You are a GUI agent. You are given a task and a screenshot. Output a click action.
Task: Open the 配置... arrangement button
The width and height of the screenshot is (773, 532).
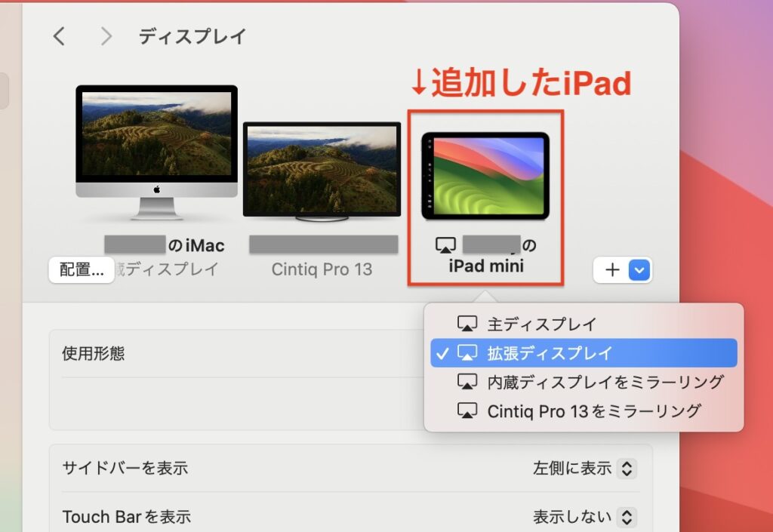(82, 270)
